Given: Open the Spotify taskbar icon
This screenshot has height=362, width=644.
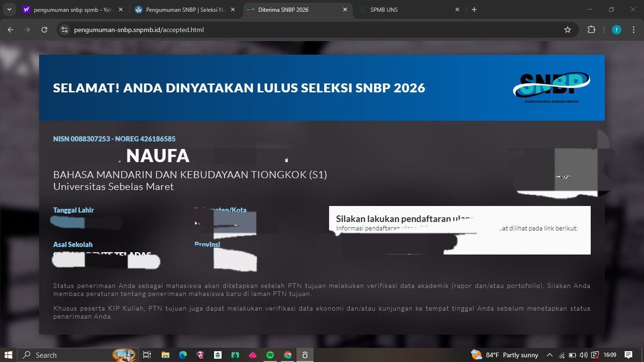Looking at the screenshot, I should [x=270, y=355].
